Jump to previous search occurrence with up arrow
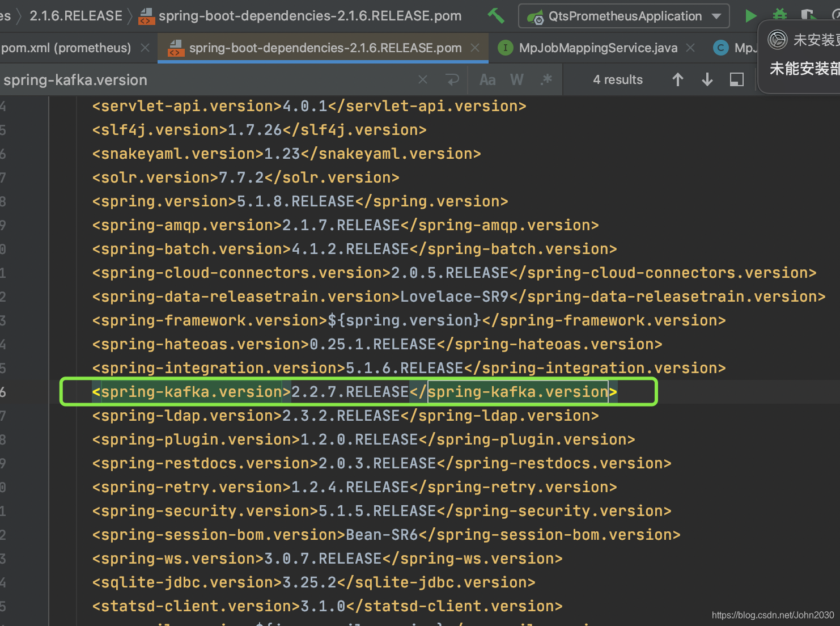 pos(678,79)
